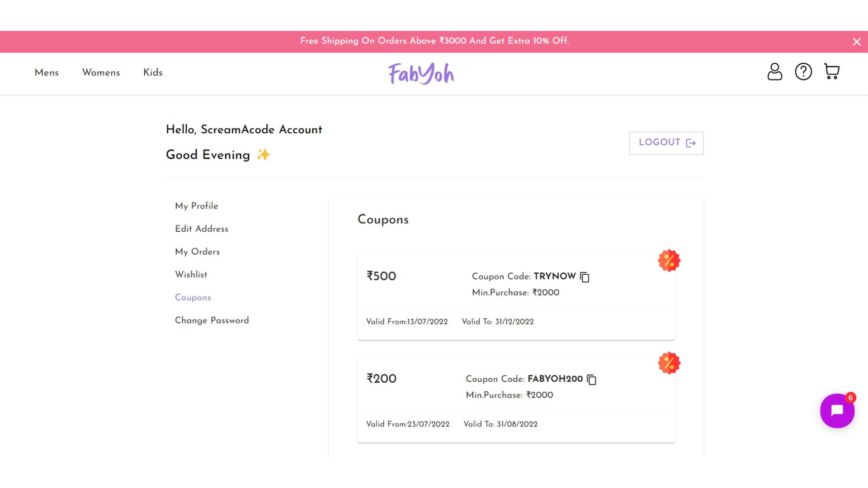Go to My Profile section

pyautogui.click(x=196, y=206)
